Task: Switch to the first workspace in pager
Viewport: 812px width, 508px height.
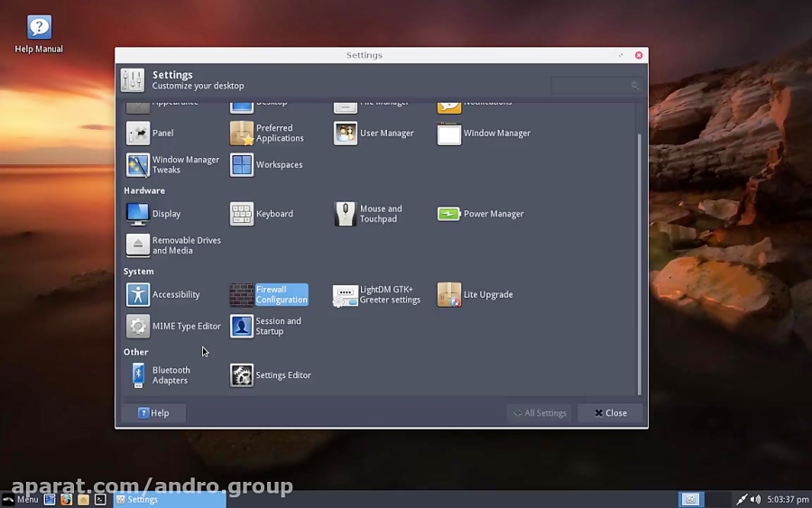Action: [x=691, y=499]
